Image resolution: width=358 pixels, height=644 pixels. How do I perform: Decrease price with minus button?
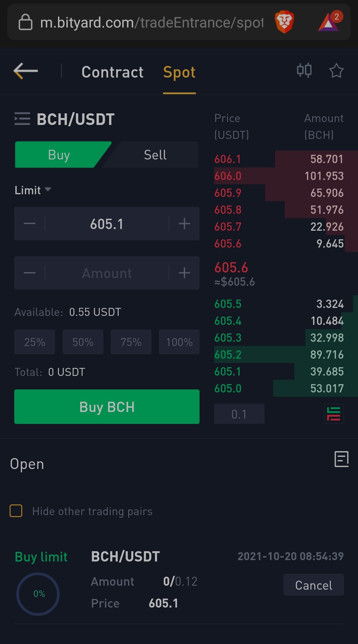(x=30, y=224)
